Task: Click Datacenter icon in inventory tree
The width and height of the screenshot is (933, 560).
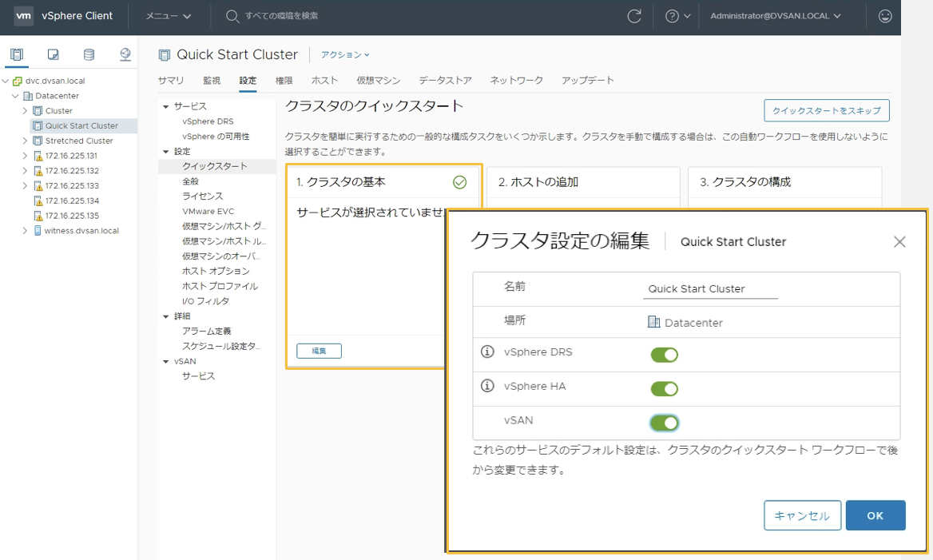Action: pyautogui.click(x=27, y=96)
